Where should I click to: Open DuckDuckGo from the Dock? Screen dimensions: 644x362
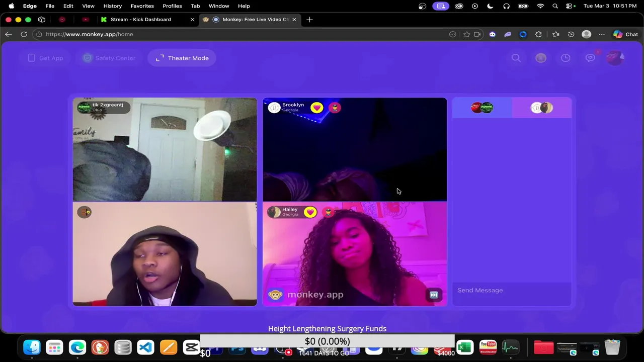pyautogui.click(x=100, y=347)
